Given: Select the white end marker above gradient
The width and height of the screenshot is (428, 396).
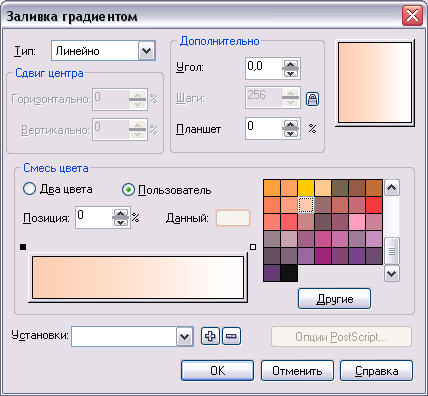Looking at the screenshot, I should point(253,247).
